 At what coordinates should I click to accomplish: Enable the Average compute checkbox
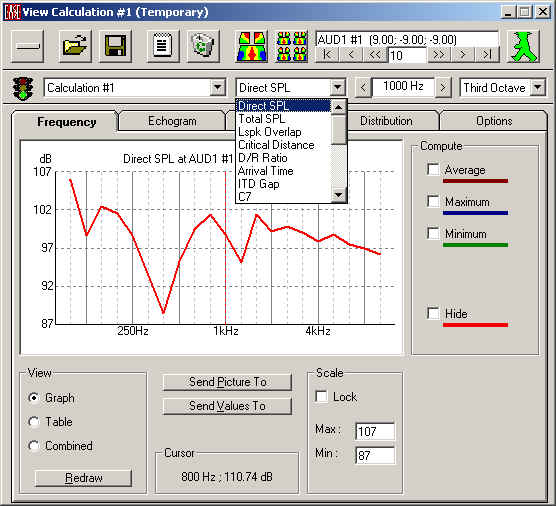click(433, 169)
